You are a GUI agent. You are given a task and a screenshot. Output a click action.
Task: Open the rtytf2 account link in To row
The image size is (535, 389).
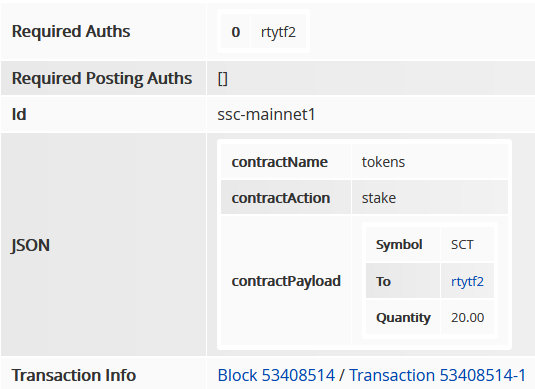(467, 282)
